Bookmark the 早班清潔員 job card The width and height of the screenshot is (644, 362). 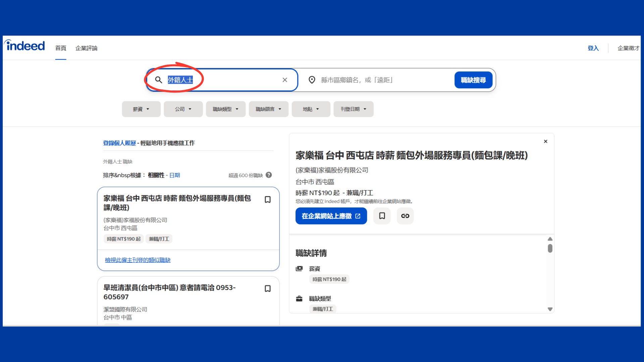coord(268,289)
